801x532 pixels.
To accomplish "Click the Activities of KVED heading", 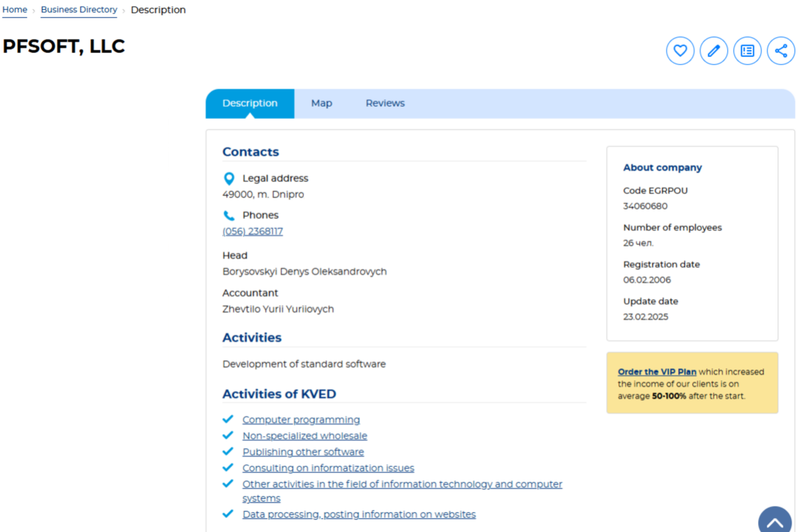I will [x=279, y=394].
